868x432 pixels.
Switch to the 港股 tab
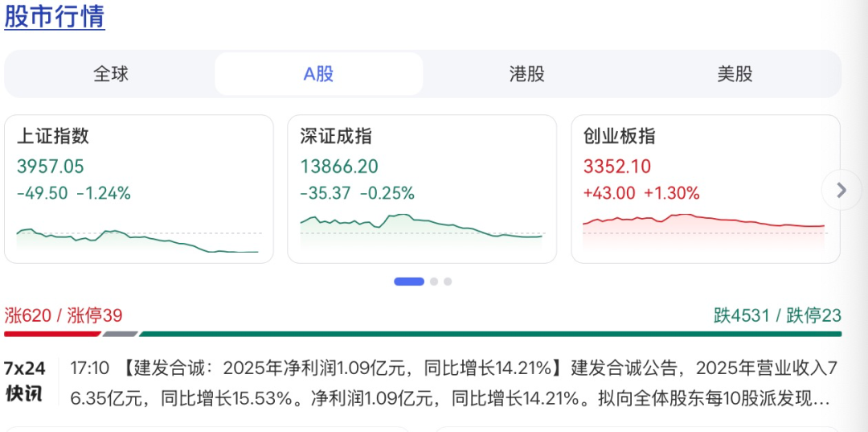pyautogui.click(x=527, y=74)
